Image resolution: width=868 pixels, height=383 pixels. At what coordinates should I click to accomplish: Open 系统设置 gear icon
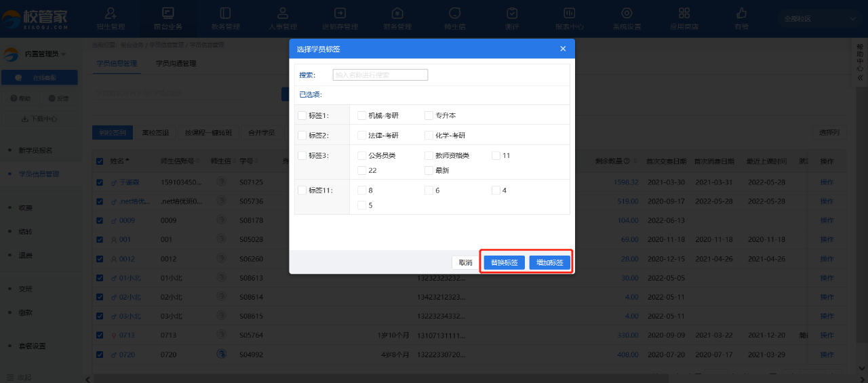click(x=627, y=14)
